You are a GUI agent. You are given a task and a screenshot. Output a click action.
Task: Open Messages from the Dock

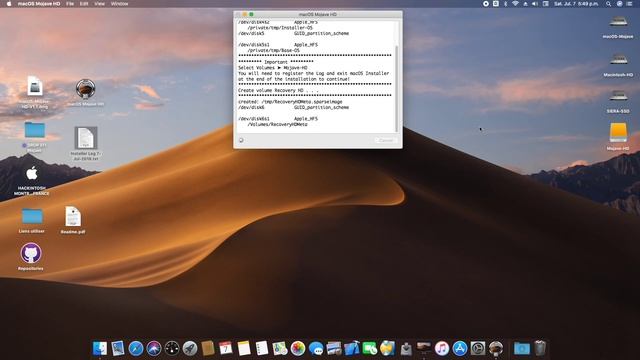point(316,348)
